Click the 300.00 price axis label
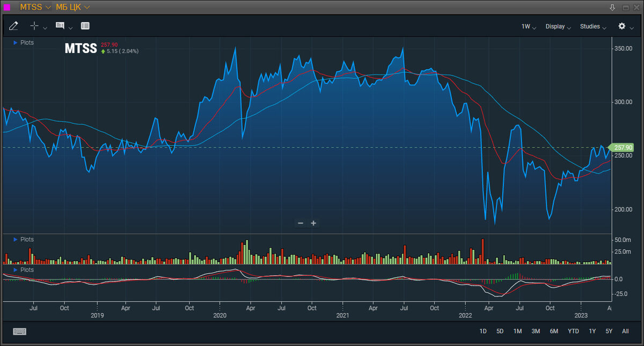This screenshot has height=346, width=644. [624, 102]
